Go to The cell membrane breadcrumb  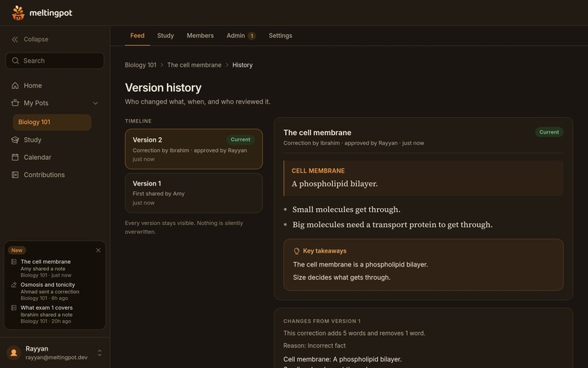(194, 65)
